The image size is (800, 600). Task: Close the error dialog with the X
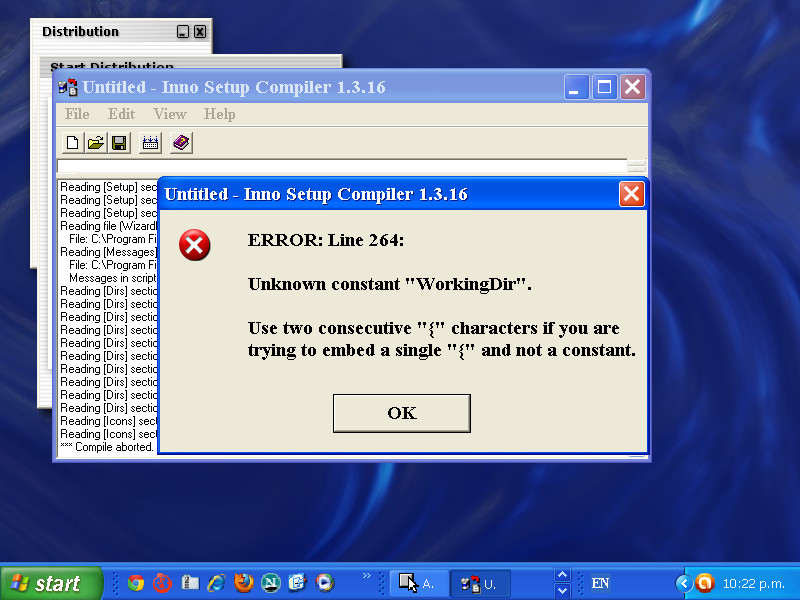pos(632,194)
